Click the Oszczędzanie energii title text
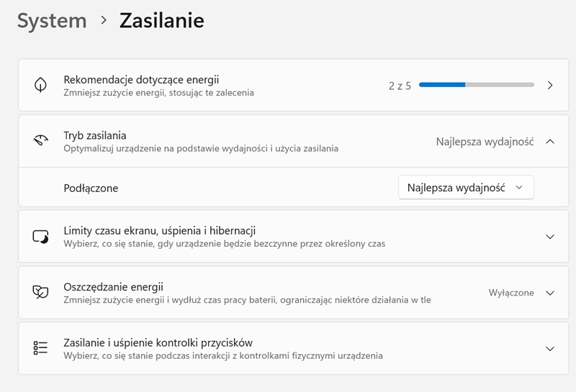The image size is (576, 392). 114,286
